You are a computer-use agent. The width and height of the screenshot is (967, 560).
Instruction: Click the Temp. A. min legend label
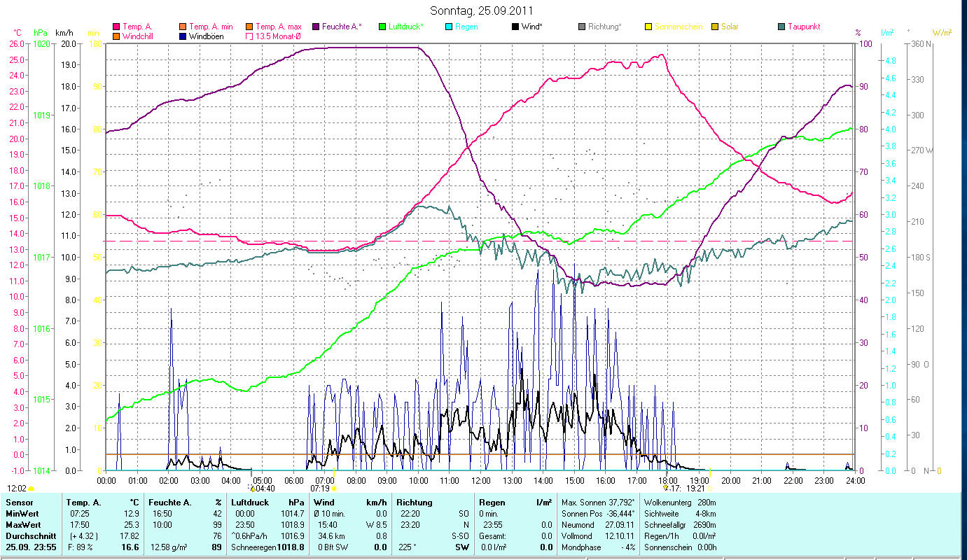211,27
